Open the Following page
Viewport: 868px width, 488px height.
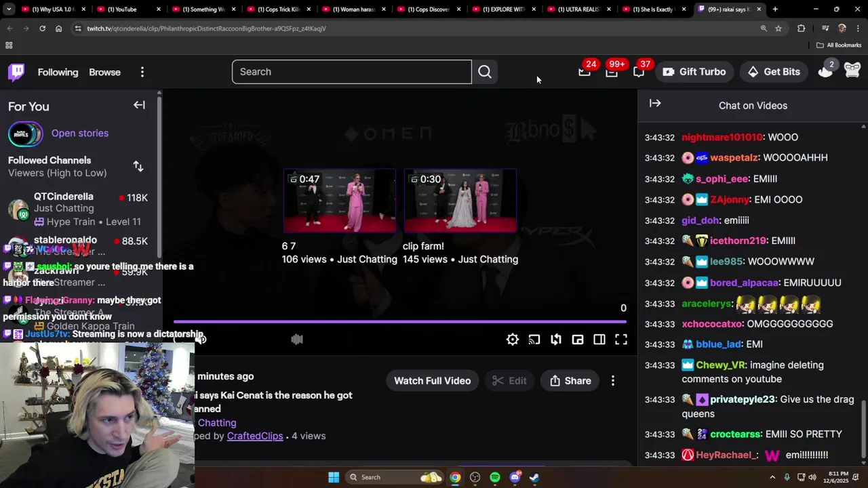click(x=58, y=72)
